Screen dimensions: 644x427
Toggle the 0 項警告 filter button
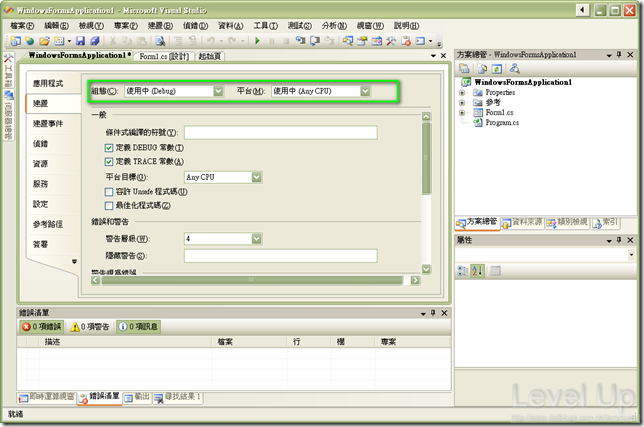click(90, 327)
